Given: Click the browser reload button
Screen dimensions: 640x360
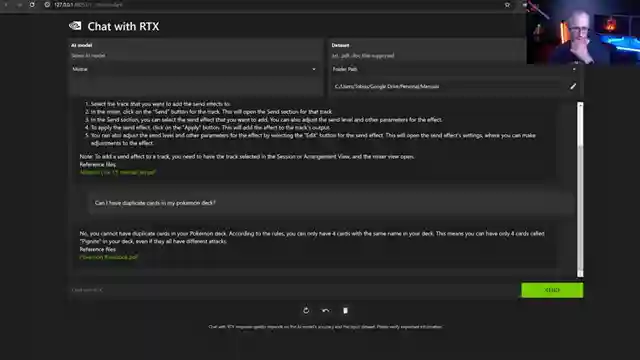Looking at the screenshot, I should (32, 4).
